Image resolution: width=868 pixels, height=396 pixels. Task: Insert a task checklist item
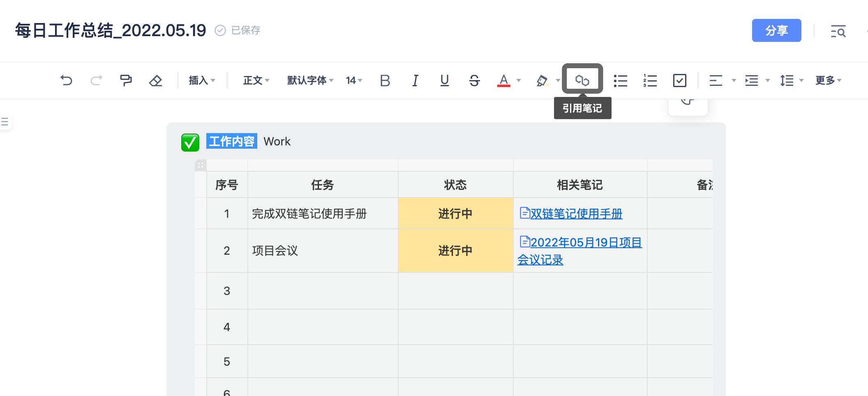click(x=680, y=81)
